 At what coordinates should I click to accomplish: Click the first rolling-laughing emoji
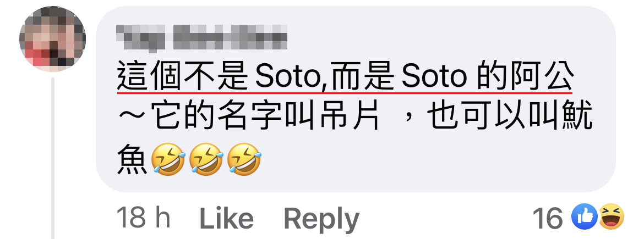point(168,159)
